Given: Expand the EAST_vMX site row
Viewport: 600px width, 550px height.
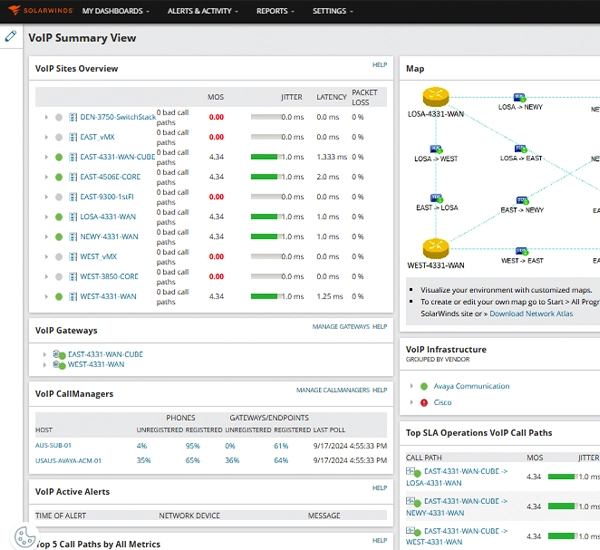Looking at the screenshot, I should (x=46, y=137).
